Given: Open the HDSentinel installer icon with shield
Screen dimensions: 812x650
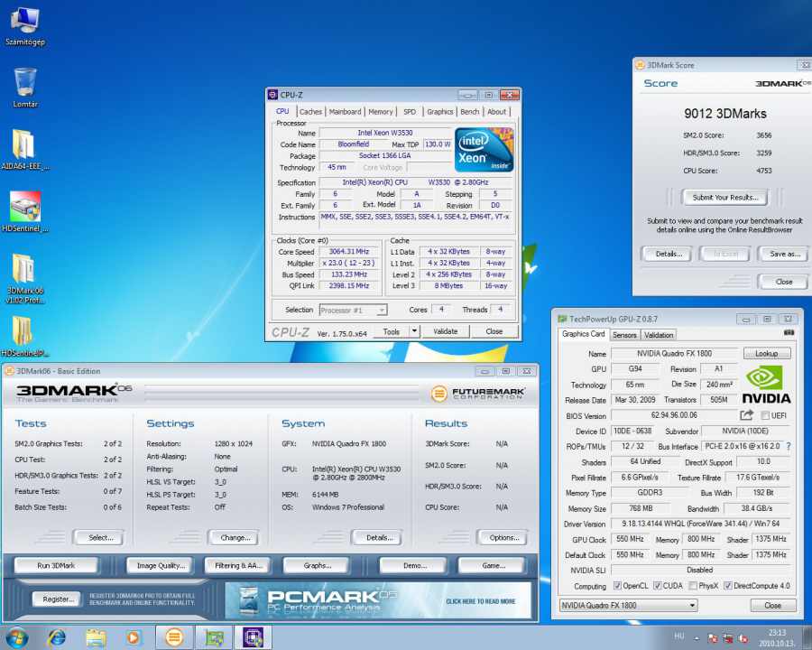Looking at the screenshot, I should click(25, 211).
